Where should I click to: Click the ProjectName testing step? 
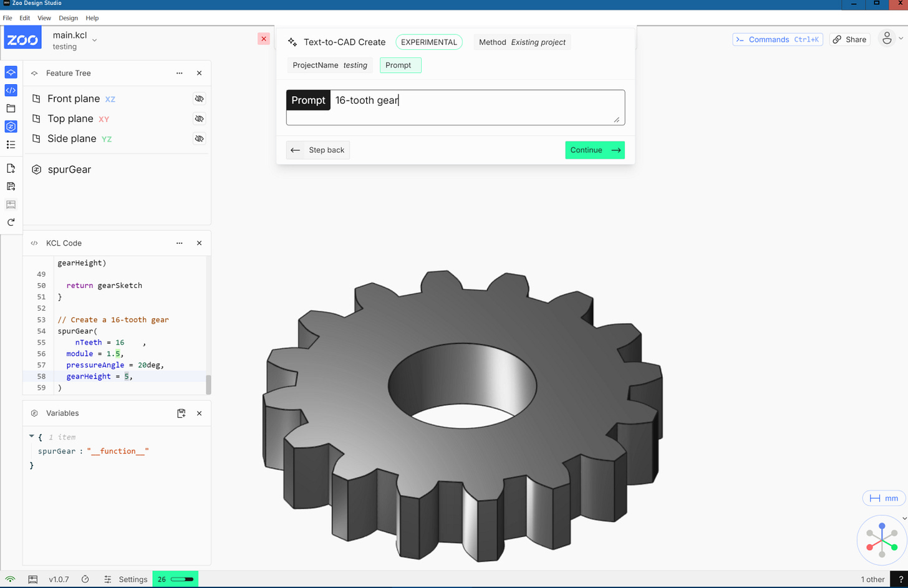point(330,65)
